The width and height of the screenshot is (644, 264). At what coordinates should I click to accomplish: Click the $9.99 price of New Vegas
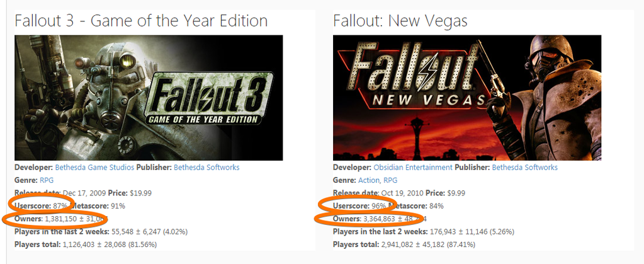click(x=456, y=193)
